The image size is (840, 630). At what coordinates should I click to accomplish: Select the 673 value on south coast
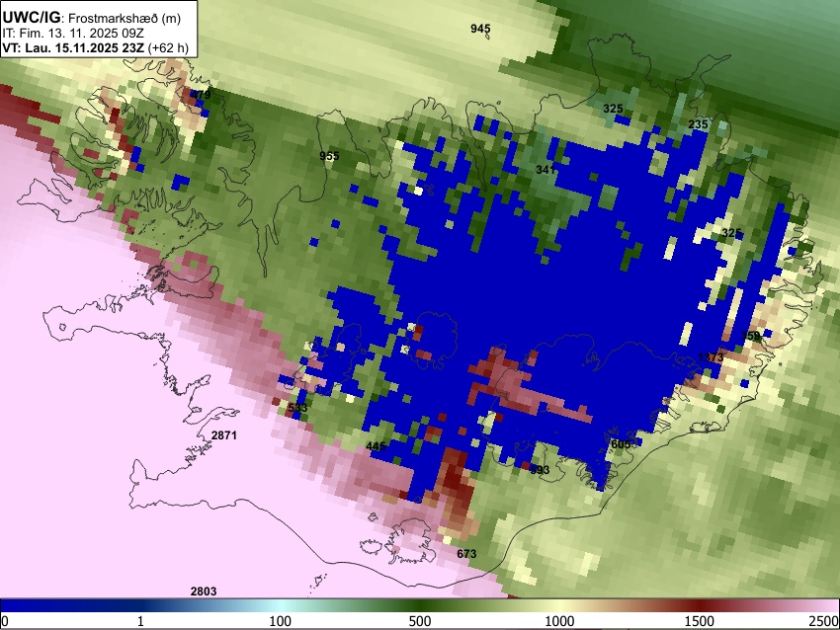466,553
